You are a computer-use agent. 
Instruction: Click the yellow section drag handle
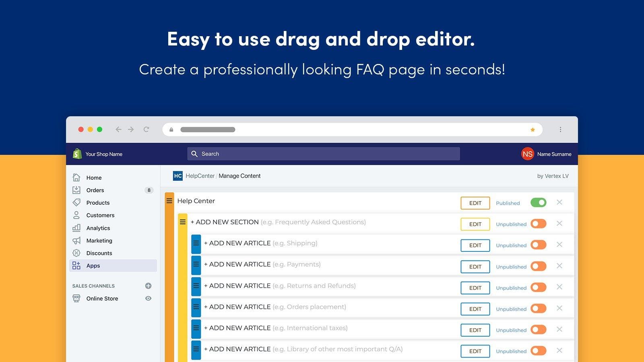(183, 222)
